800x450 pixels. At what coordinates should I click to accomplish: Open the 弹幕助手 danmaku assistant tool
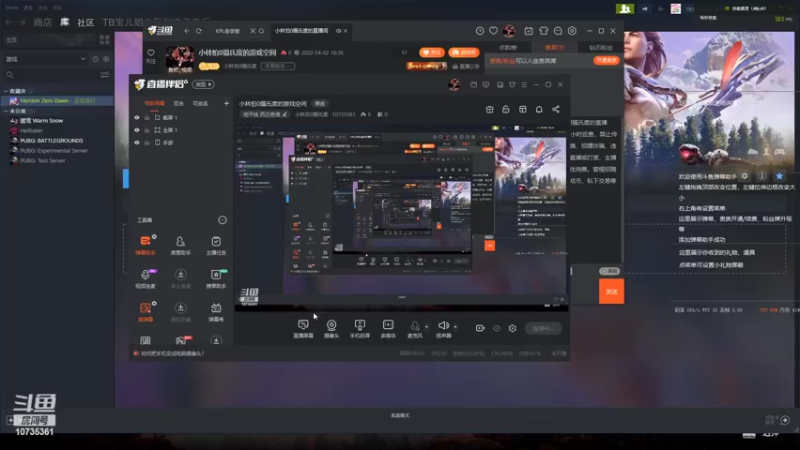point(145,245)
